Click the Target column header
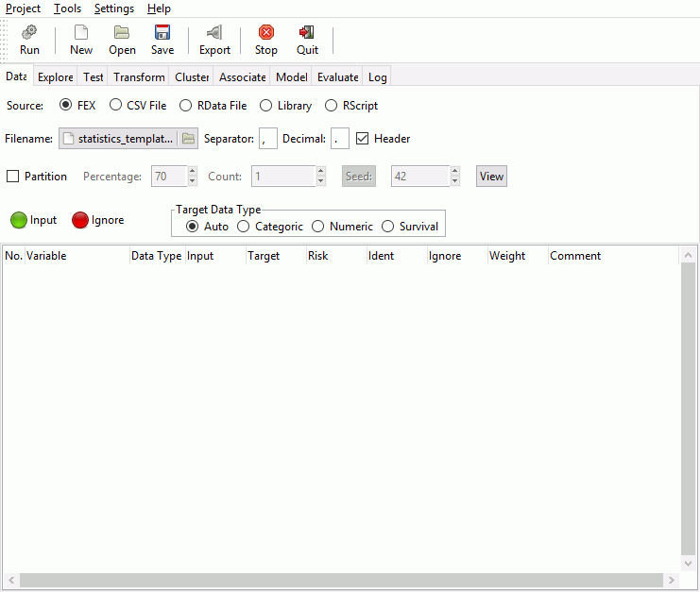The height and width of the screenshot is (592, 700). (x=276, y=256)
